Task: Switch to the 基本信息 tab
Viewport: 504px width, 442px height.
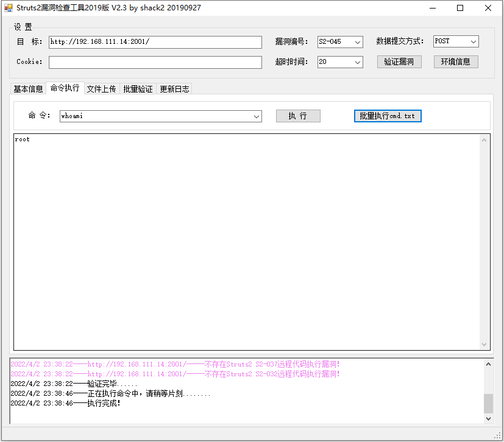Action: 28,89
